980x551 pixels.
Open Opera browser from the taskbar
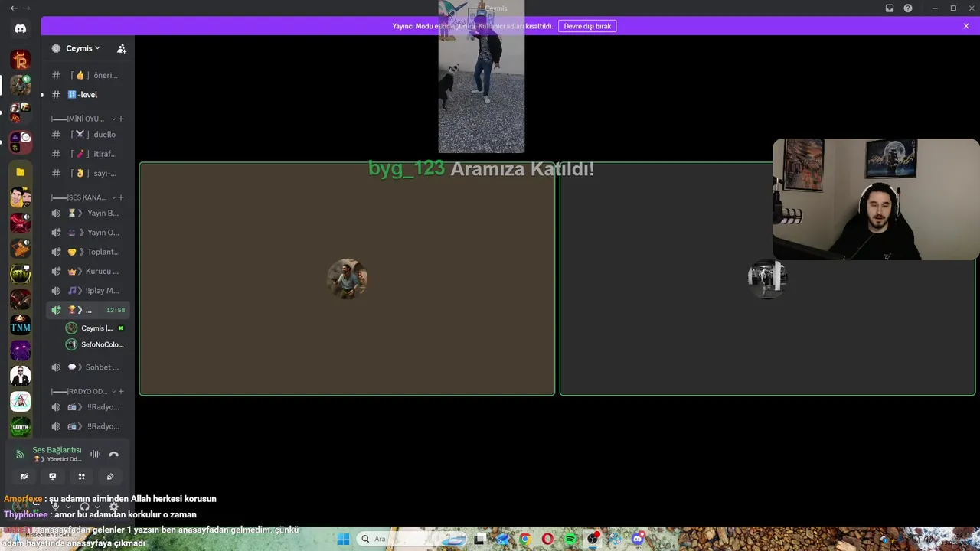point(547,539)
